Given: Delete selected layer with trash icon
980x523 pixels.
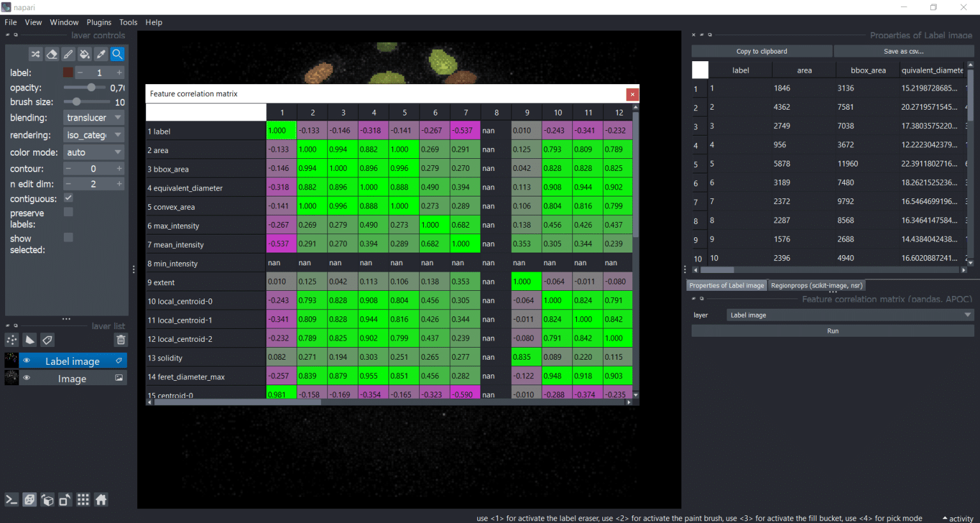Looking at the screenshot, I should pyautogui.click(x=121, y=340).
